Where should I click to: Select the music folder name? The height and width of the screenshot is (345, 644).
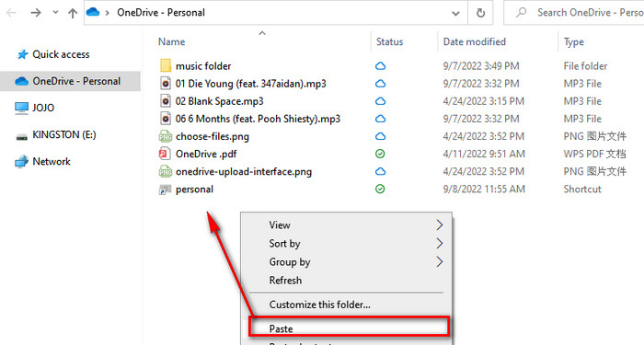pyautogui.click(x=203, y=66)
